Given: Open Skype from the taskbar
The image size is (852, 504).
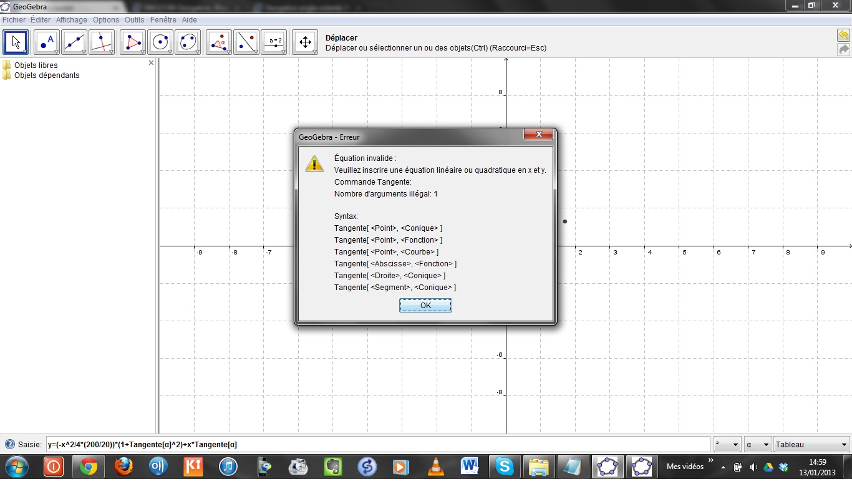Looking at the screenshot, I should click(504, 467).
